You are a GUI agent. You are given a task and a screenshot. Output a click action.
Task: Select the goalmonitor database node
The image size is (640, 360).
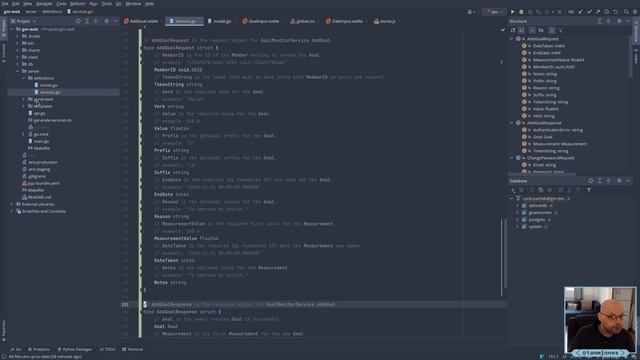pos(539,213)
